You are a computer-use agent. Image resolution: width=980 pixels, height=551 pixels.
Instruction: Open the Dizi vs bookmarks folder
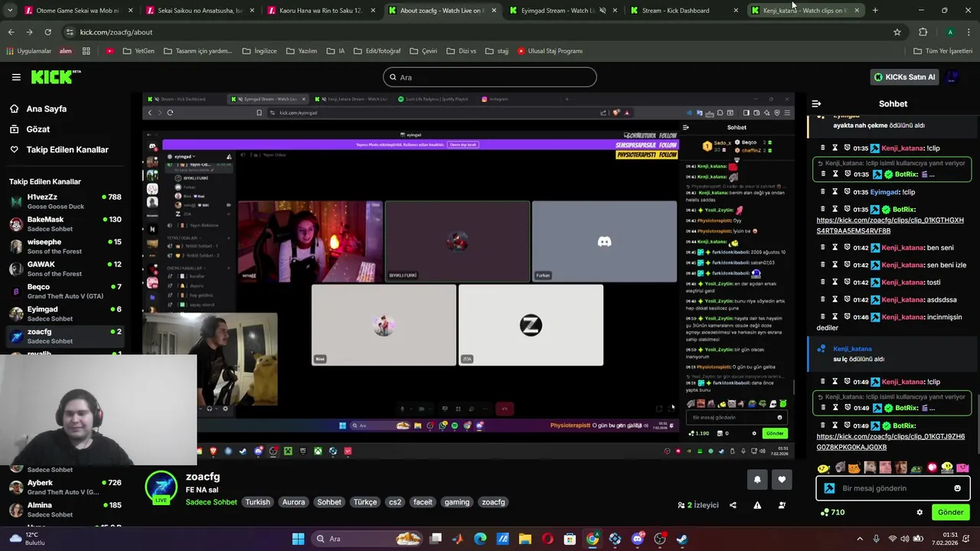462,51
